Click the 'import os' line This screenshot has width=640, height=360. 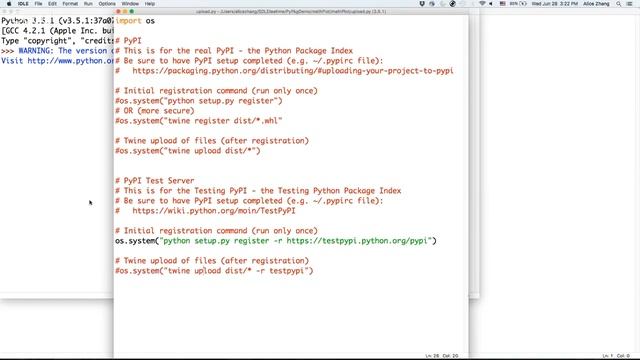[135, 21]
